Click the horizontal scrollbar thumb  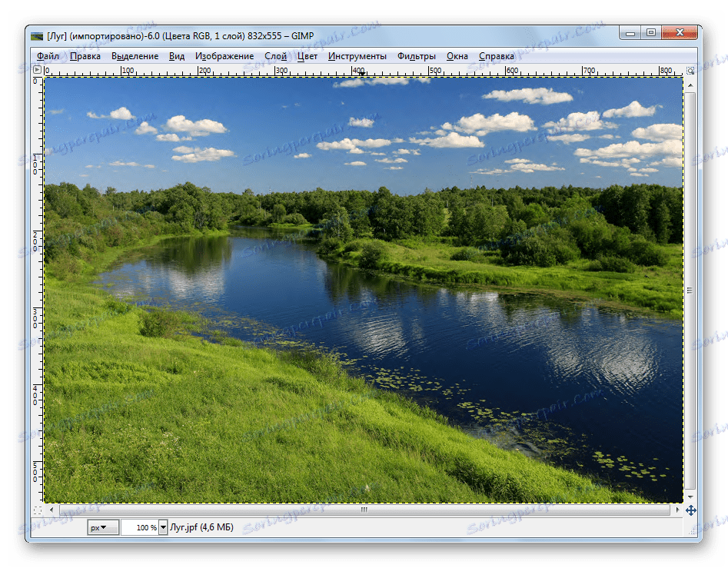[364, 510]
